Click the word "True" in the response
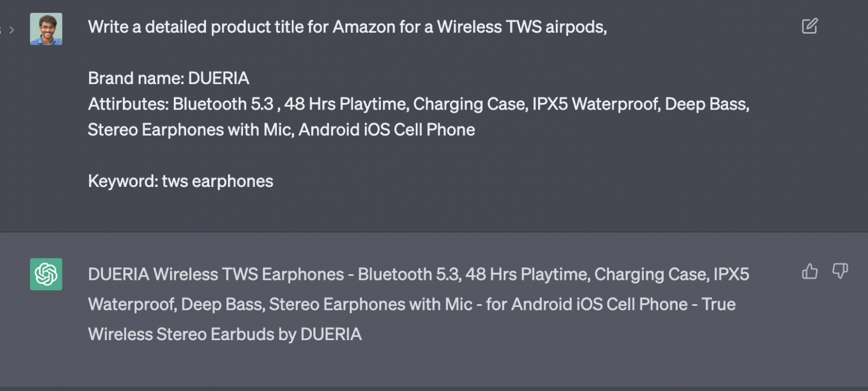This screenshot has height=391, width=868. (x=719, y=304)
